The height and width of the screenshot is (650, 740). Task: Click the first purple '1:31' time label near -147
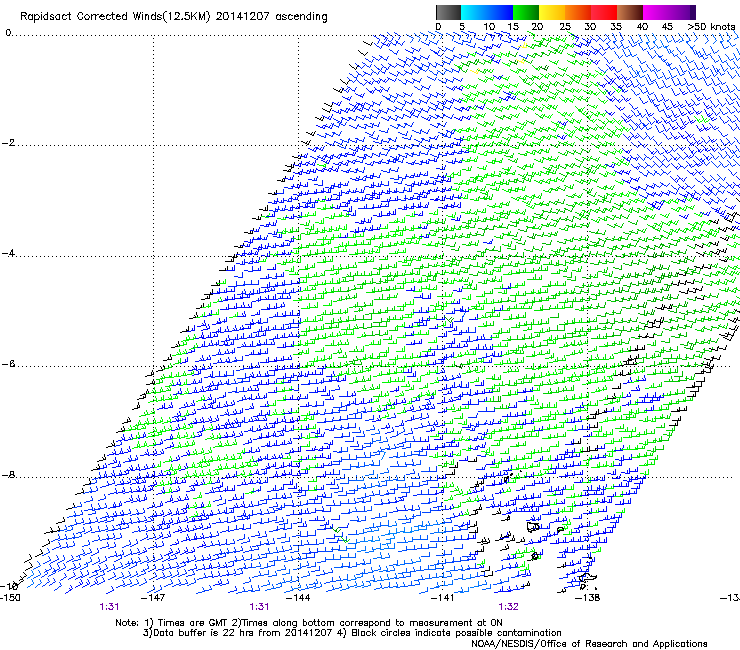pyautogui.click(x=109, y=607)
